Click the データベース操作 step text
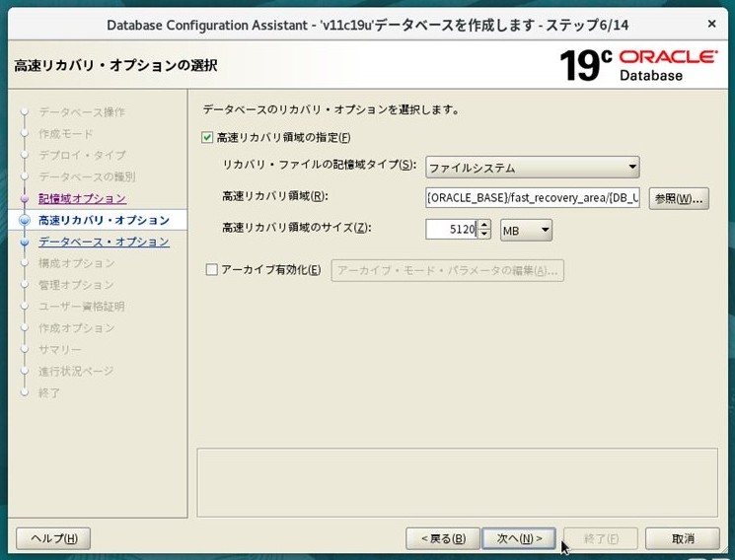The width and height of the screenshot is (735, 560). [x=82, y=112]
